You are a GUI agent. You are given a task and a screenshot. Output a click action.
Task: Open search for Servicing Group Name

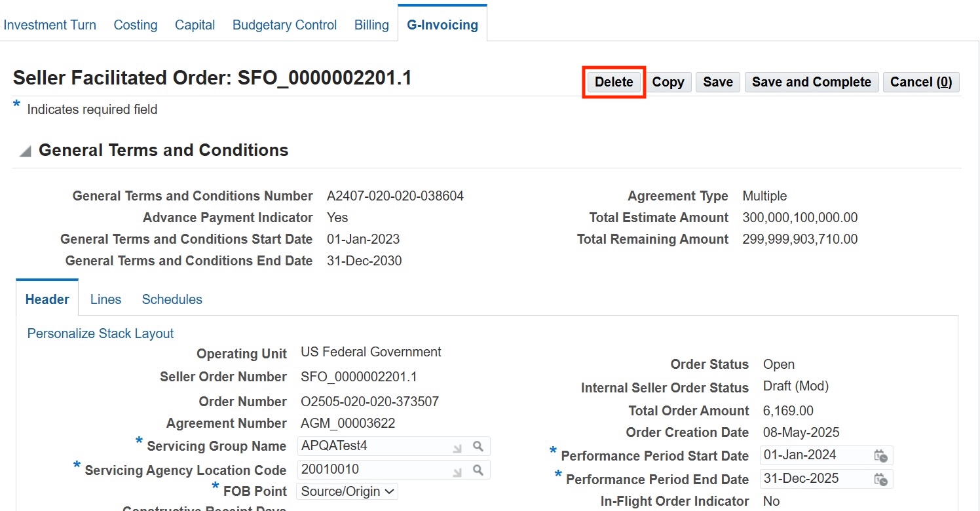click(478, 447)
